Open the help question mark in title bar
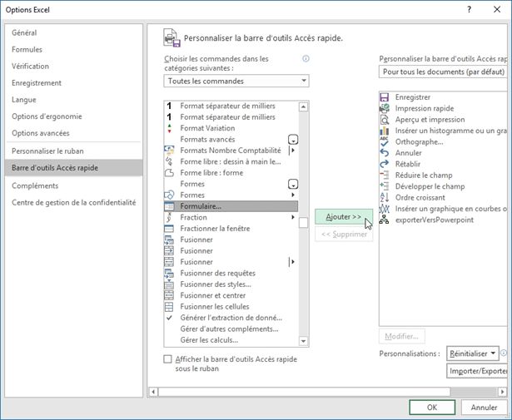512x420 pixels. [470, 9]
